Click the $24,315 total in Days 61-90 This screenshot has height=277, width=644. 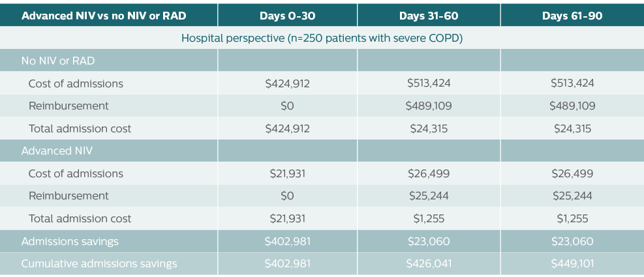[572, 128]
